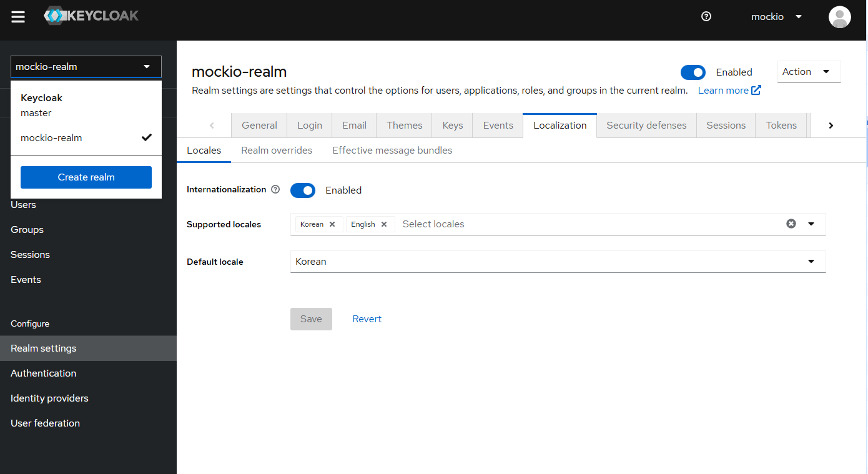Screen dimensions: 868x474
Task: Click the Keycloak label in realm list
Action: [41, 98]
